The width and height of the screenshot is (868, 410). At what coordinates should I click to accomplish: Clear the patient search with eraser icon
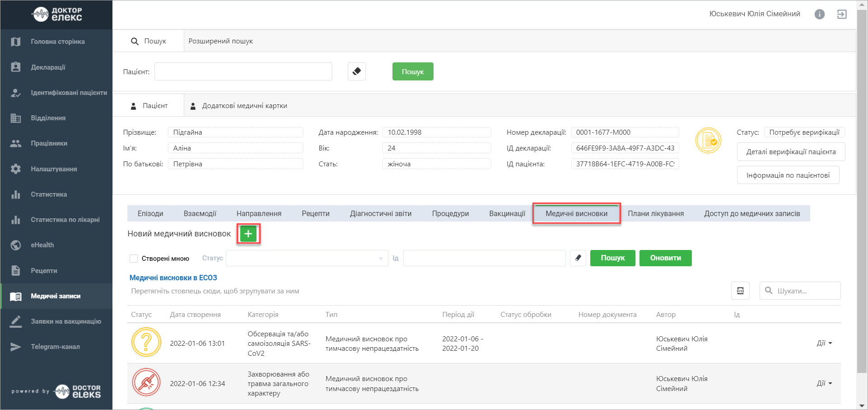click(x=357, y=71)
